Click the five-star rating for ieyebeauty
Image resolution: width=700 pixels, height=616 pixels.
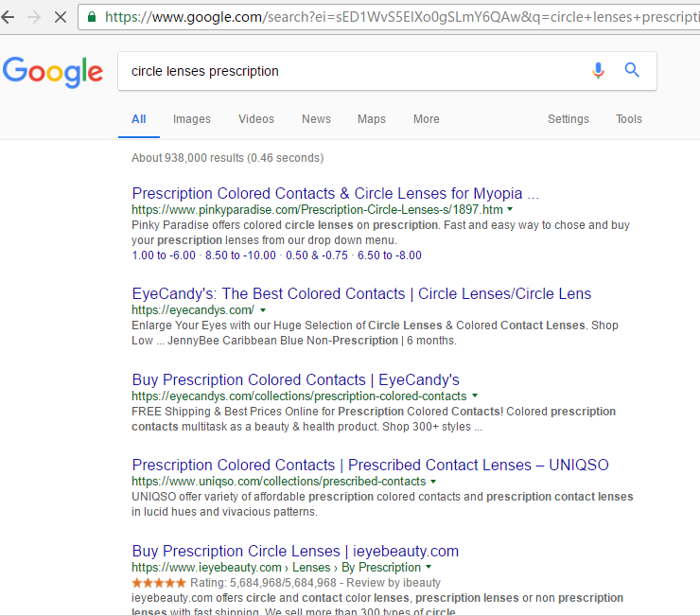coord(159,583)
